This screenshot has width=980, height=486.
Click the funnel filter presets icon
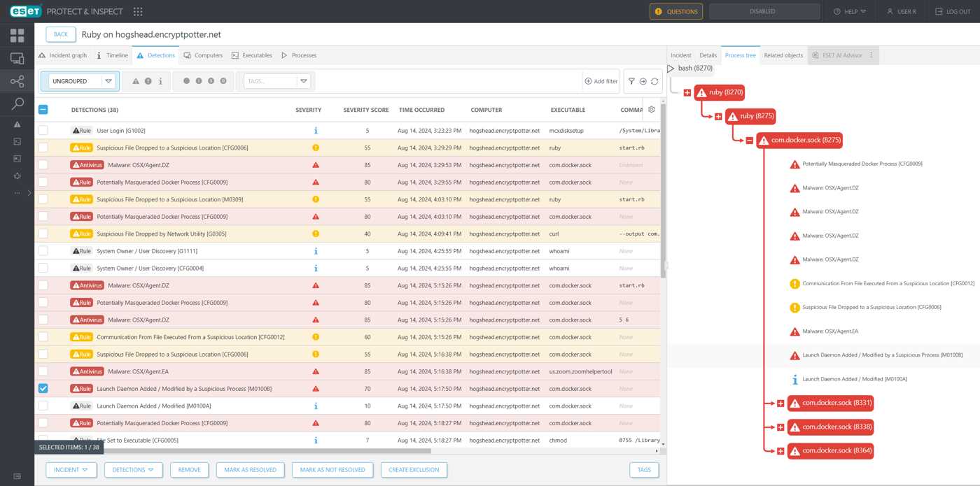631,81
